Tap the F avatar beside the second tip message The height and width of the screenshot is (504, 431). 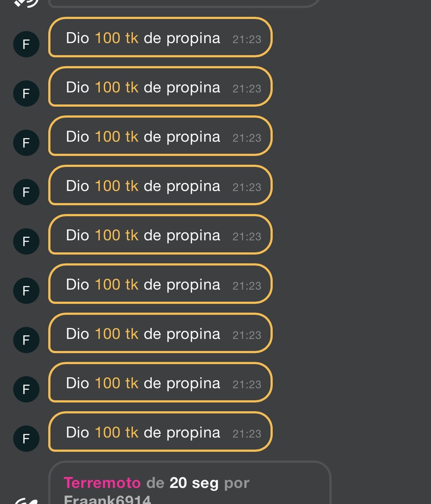(26, 94)
